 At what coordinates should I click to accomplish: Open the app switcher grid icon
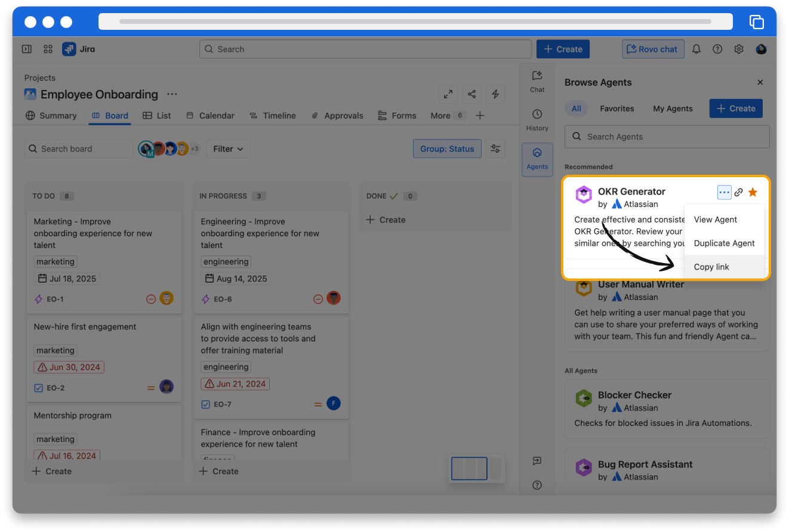(x=48, y=49)
